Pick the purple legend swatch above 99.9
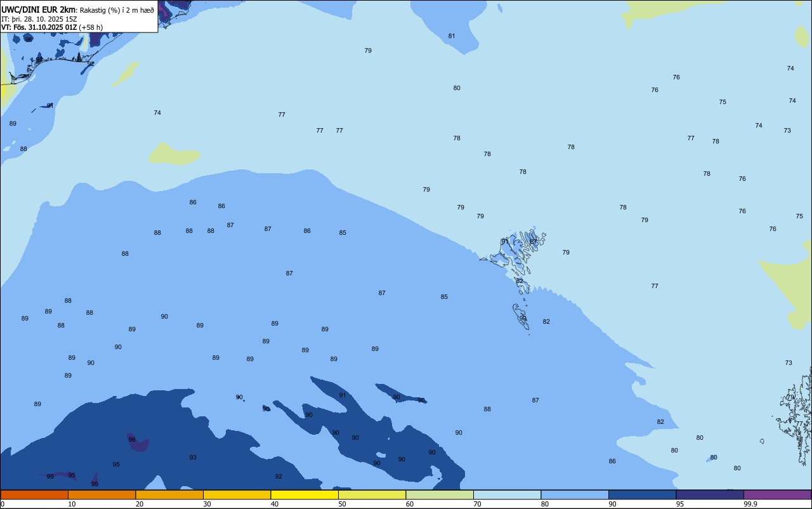This screenshot has height=509, width=812. click(777, 494)
